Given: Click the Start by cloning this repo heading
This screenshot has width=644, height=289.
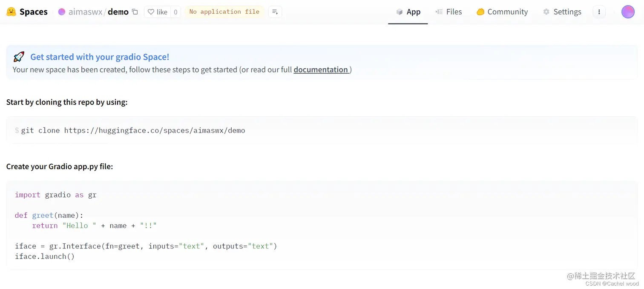Looking at the screenshot, I should pyautogui.click(x=67, y=102).
